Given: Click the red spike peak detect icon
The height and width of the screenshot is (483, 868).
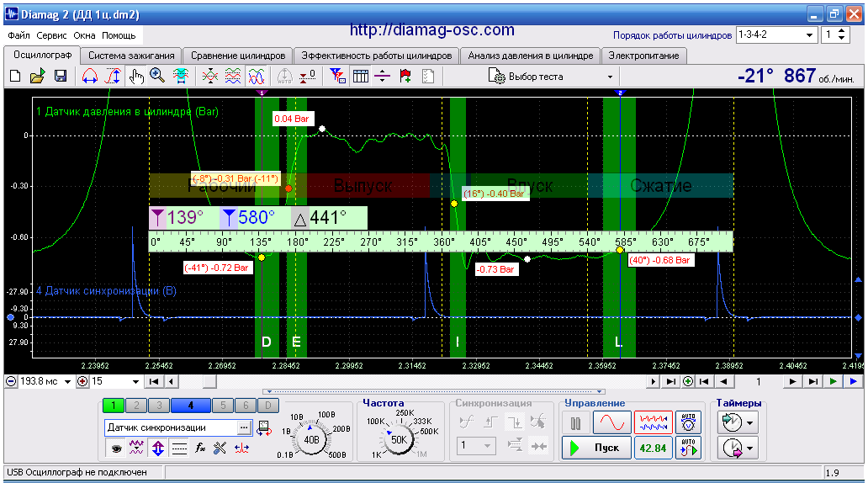Looking at the screenshot, I should click(x=242, y=448).
